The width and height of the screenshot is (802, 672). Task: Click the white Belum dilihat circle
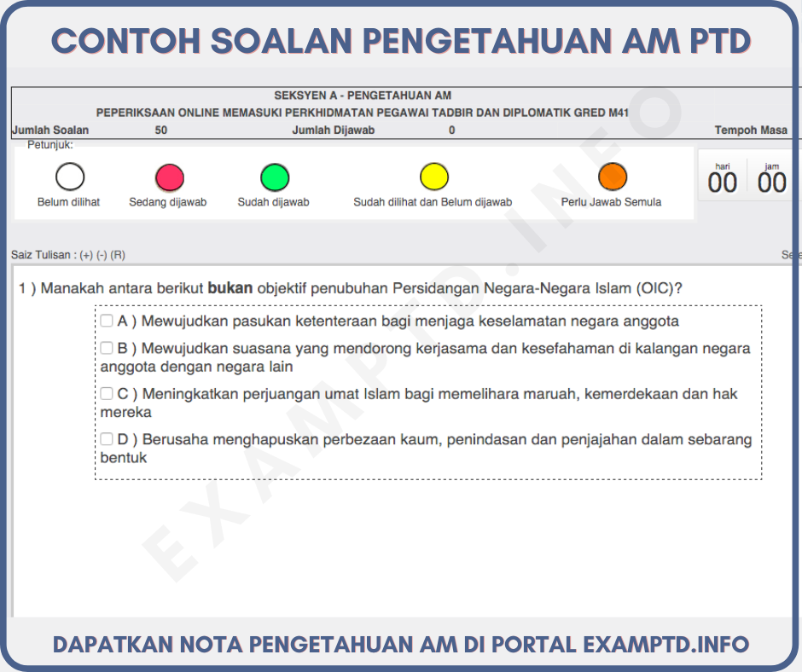click(x=70, y=177)
